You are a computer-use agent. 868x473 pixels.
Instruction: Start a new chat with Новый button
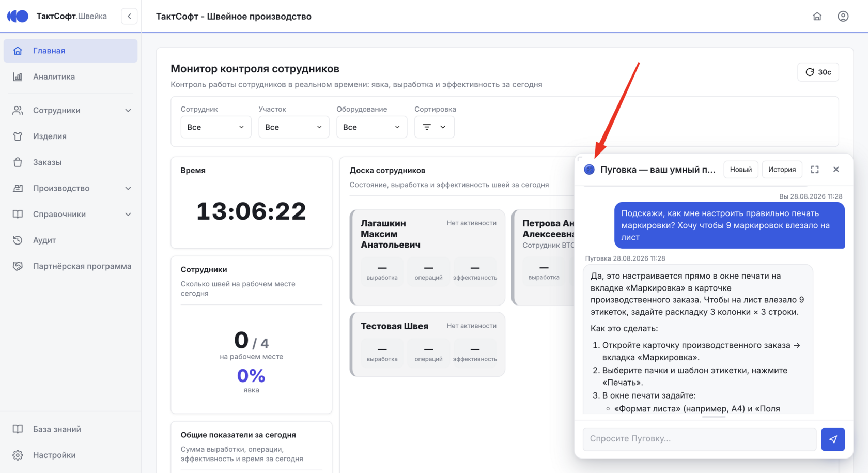pos(740,170)
